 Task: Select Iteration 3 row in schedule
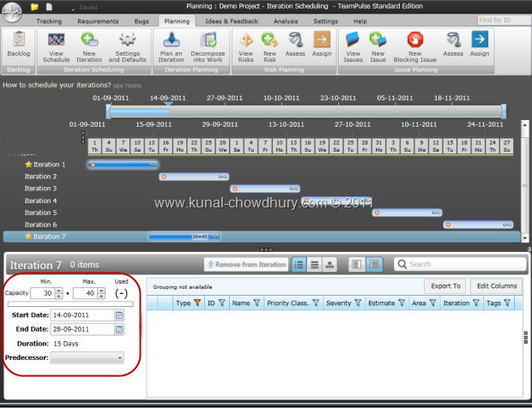[40, 189]
